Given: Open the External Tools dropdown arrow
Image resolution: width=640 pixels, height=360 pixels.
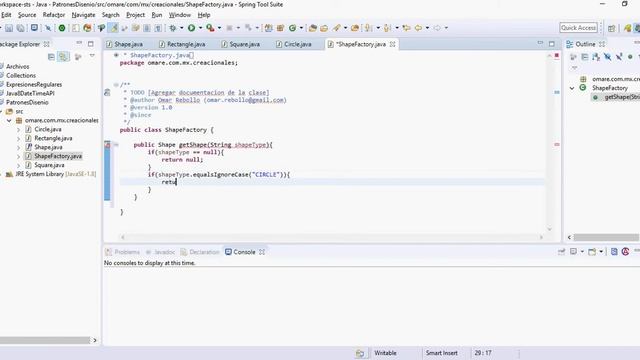Looking at the screenshot, I should (x=219, y=28).
